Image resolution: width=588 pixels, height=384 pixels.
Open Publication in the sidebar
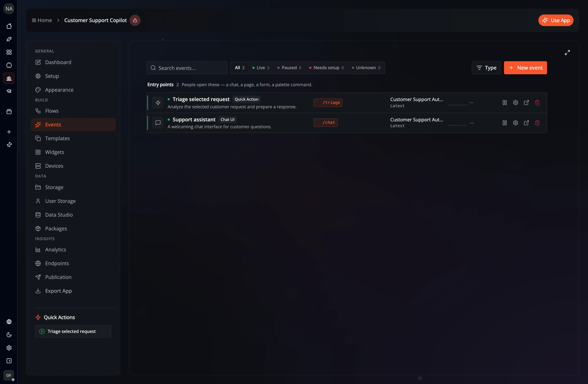[73, 277]
